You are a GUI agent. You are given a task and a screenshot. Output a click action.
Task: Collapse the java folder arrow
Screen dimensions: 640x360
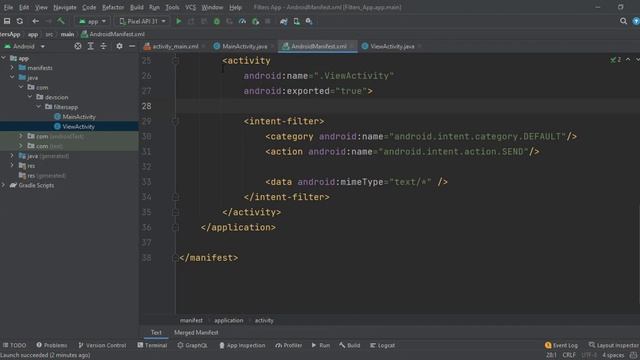click(x=12, y=78)
